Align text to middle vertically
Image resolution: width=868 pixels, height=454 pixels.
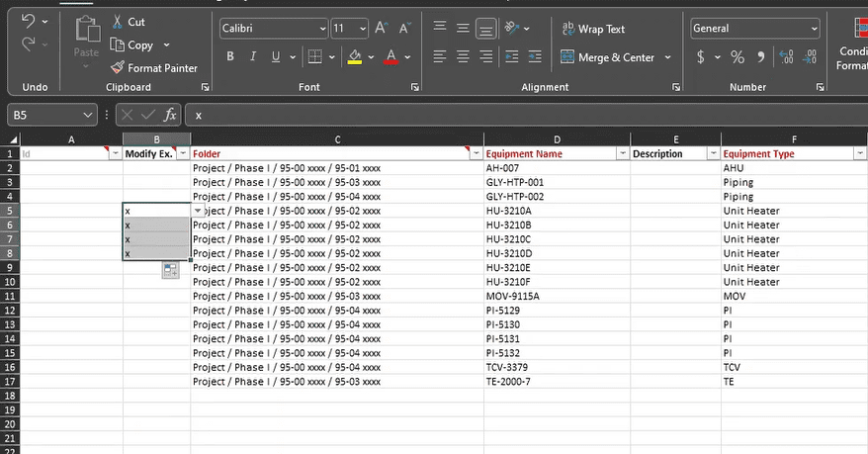pos(463,28)
